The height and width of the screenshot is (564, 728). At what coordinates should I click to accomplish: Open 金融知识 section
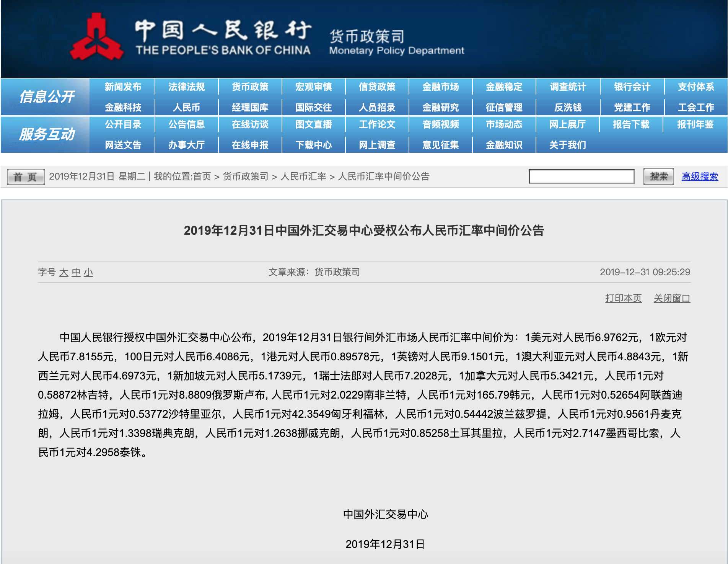tap(504, 145)
